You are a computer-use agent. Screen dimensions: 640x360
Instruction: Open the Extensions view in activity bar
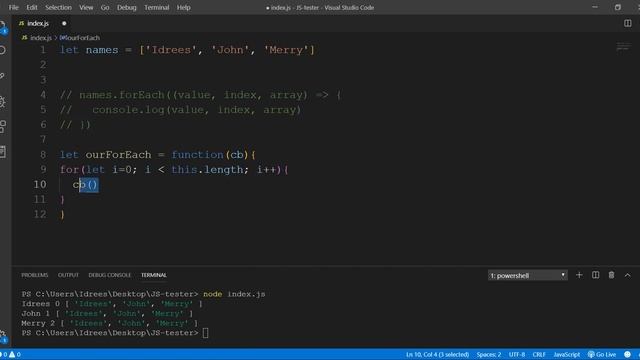(x=3, y=127)
